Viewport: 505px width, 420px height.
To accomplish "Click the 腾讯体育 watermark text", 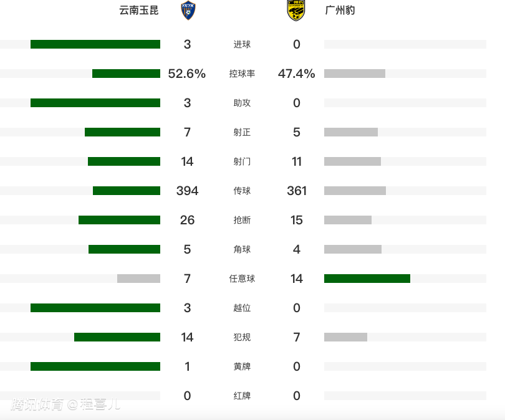I will tap(37, 404).
